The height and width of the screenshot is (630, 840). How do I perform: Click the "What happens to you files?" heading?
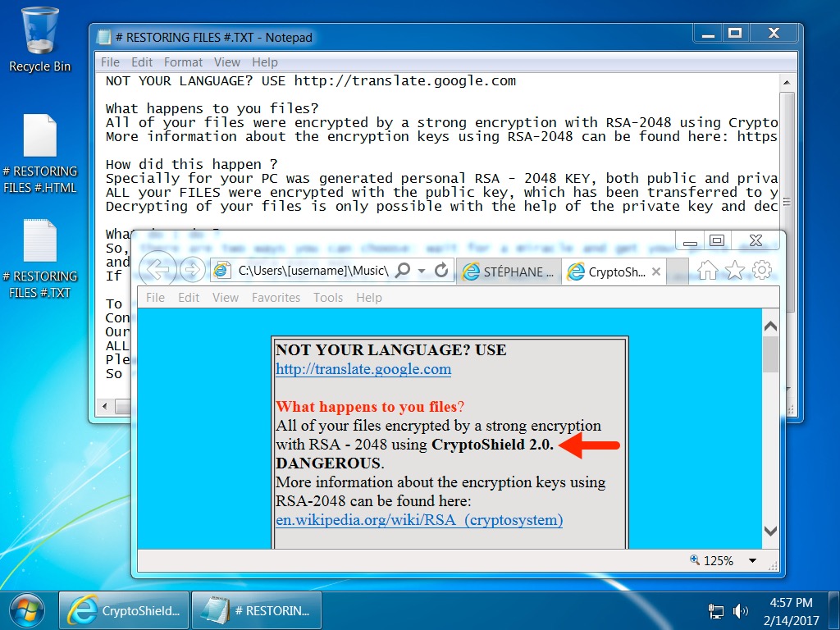370,407
